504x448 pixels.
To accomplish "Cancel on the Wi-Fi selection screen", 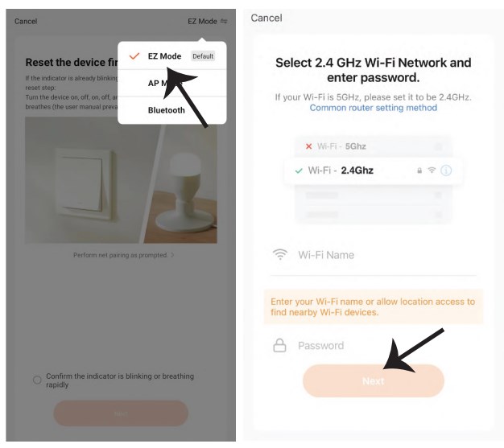I will [266, 18].
